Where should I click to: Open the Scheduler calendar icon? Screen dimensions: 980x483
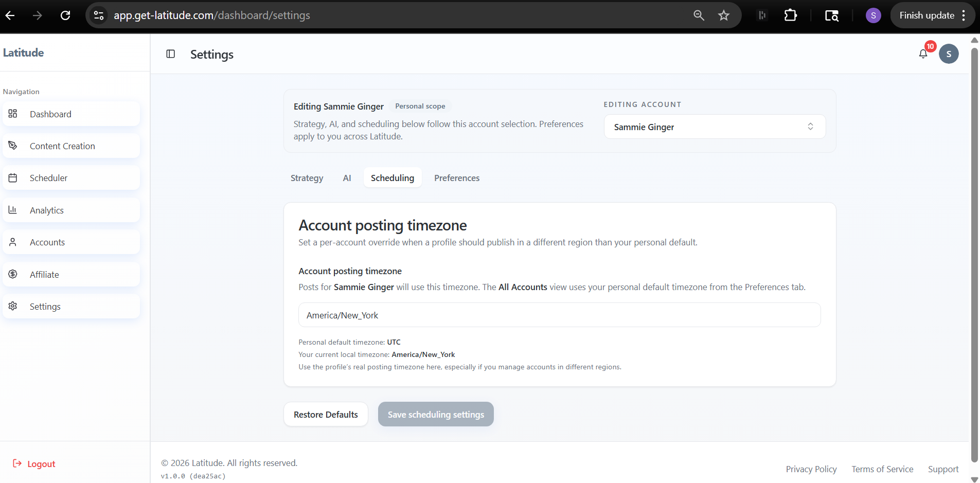coord(12,177)
